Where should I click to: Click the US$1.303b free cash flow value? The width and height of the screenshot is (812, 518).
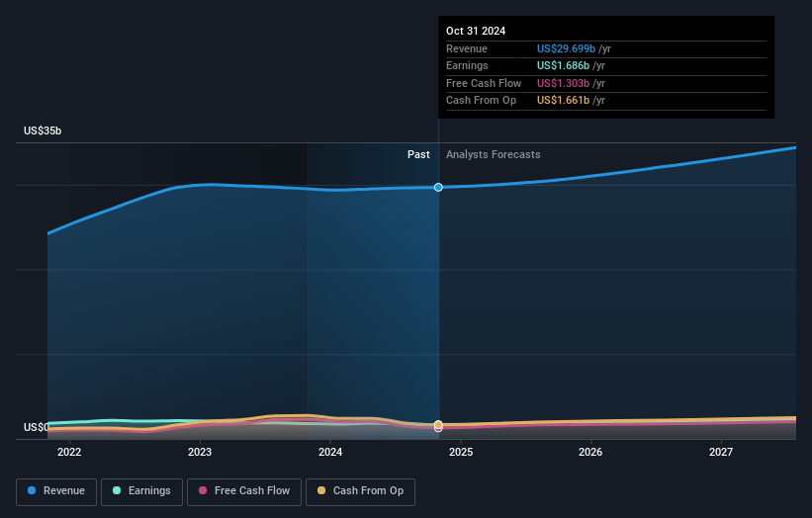point(563,83)
